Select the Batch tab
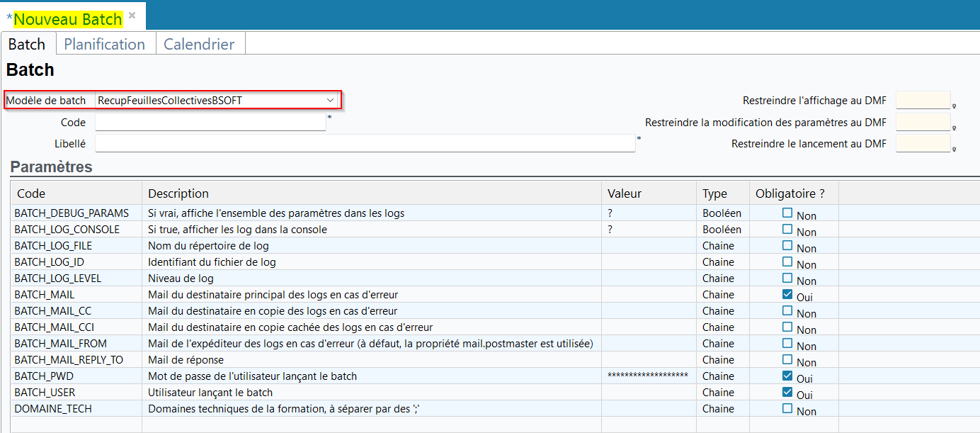This screenshot has height=433, width=980. pos(27,44)
